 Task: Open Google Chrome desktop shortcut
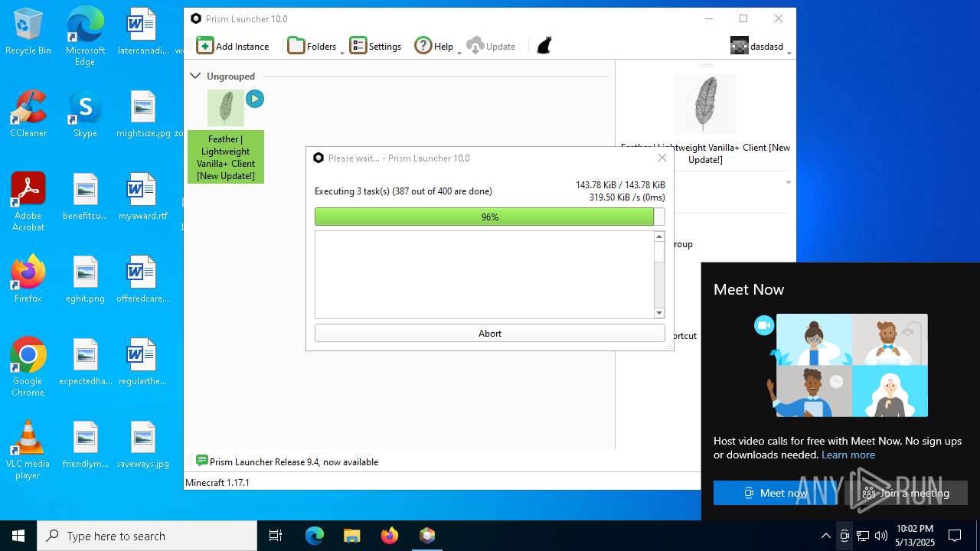click(28, 367)
